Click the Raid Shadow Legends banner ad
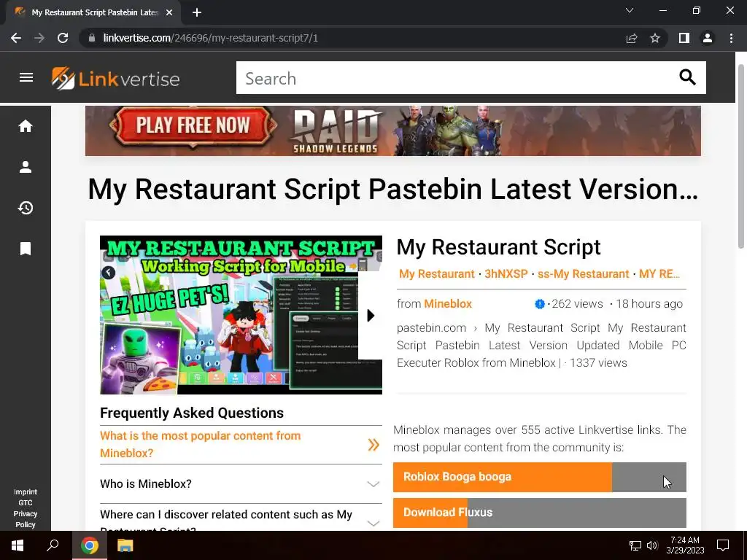 tap(393, 131)
